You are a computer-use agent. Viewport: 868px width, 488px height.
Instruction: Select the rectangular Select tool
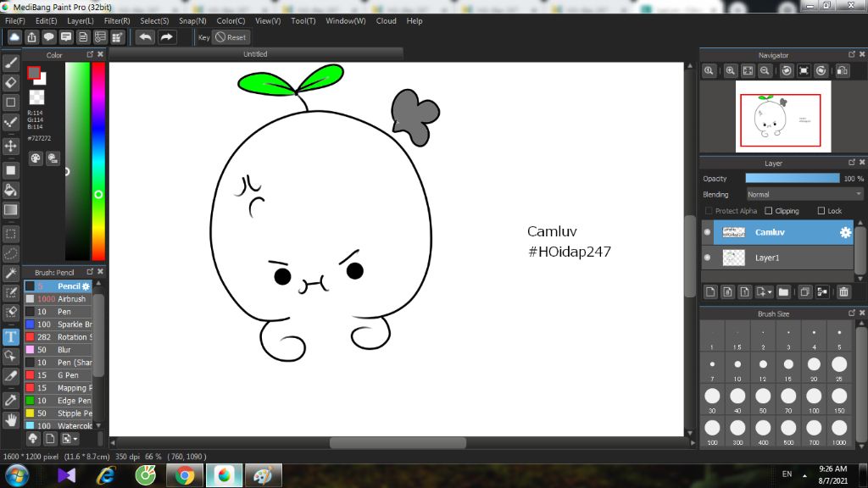tap(10, 234)
